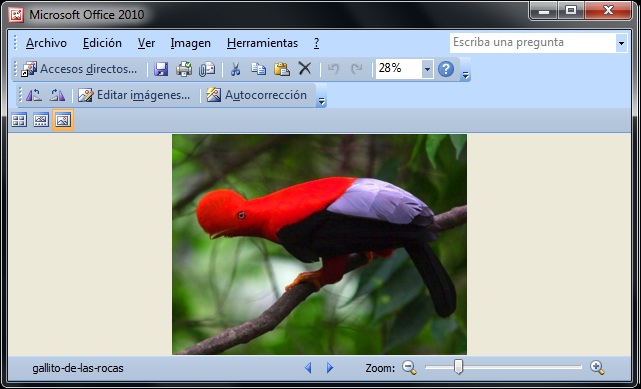Click the Cut scissors icon
Screen dimensions: 641x389
coord(235,69)
